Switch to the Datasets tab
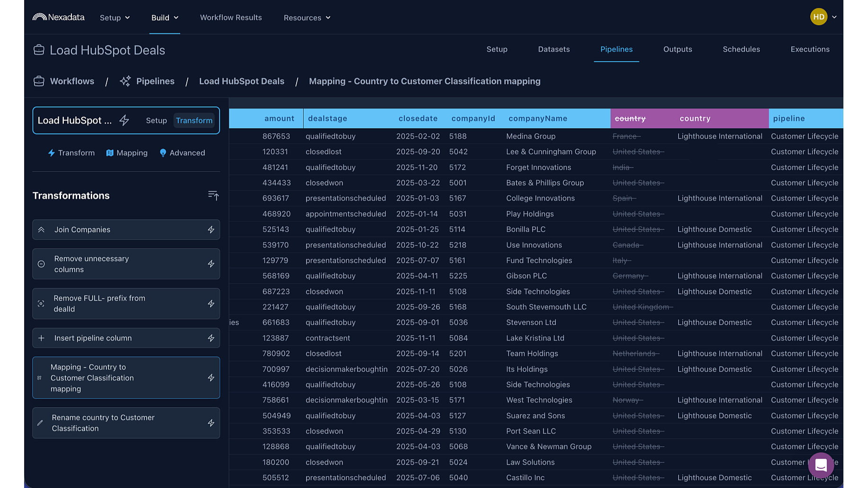This screenshot has width=868, height=488. [553, 49]
